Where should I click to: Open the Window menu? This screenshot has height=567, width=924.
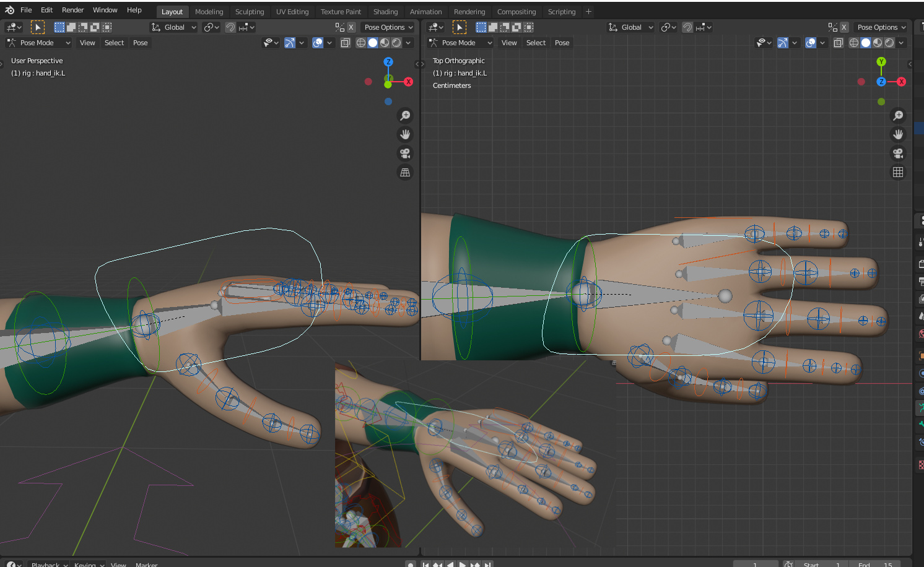pos(105,10)
